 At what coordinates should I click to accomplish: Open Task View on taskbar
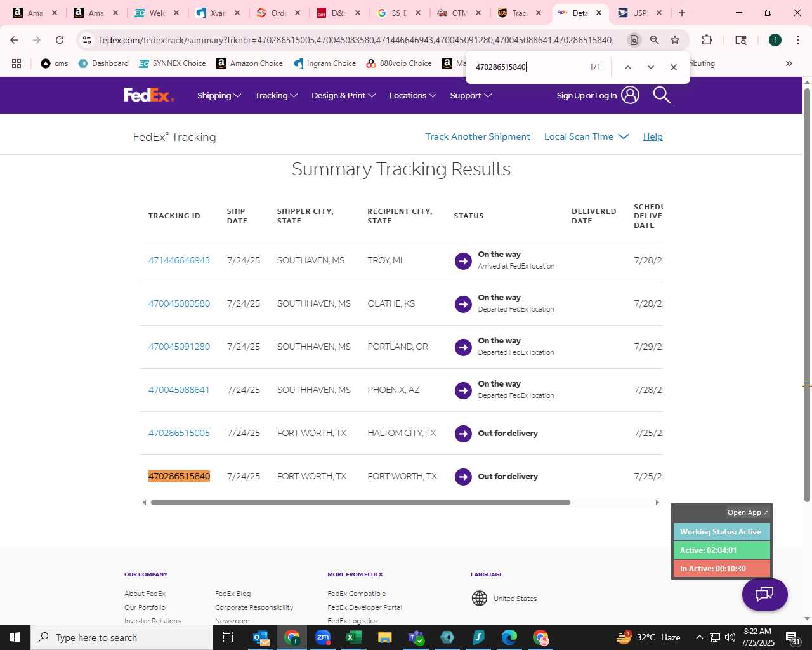point(228,637)
